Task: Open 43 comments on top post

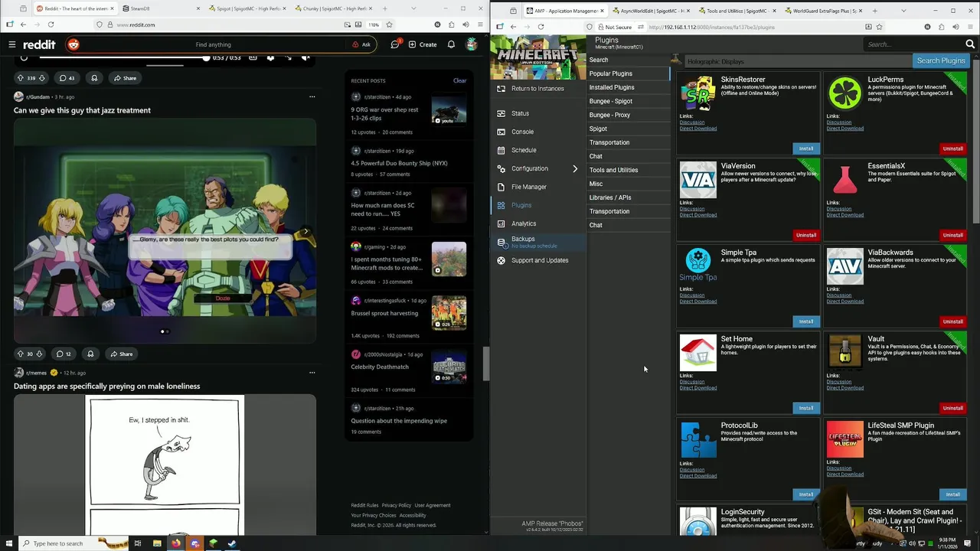Action: (x=67, y=78)
